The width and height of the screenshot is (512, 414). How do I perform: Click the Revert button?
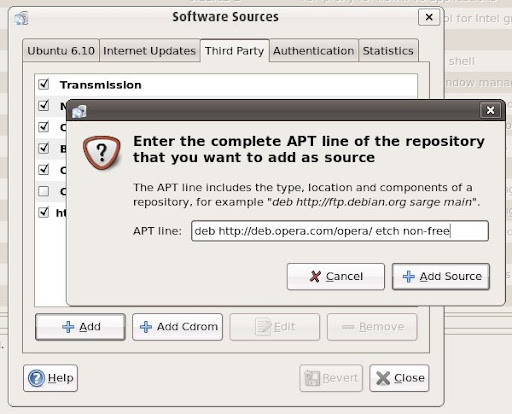pyautogui.click(x=331, y=378)
